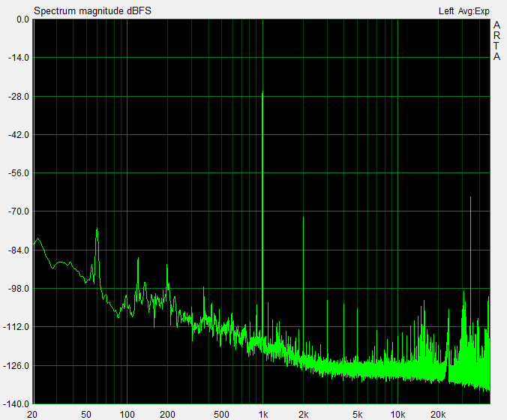Click the 500 Hz frequency label
This screenshot has width=507, height=420.
coord(221,415)
